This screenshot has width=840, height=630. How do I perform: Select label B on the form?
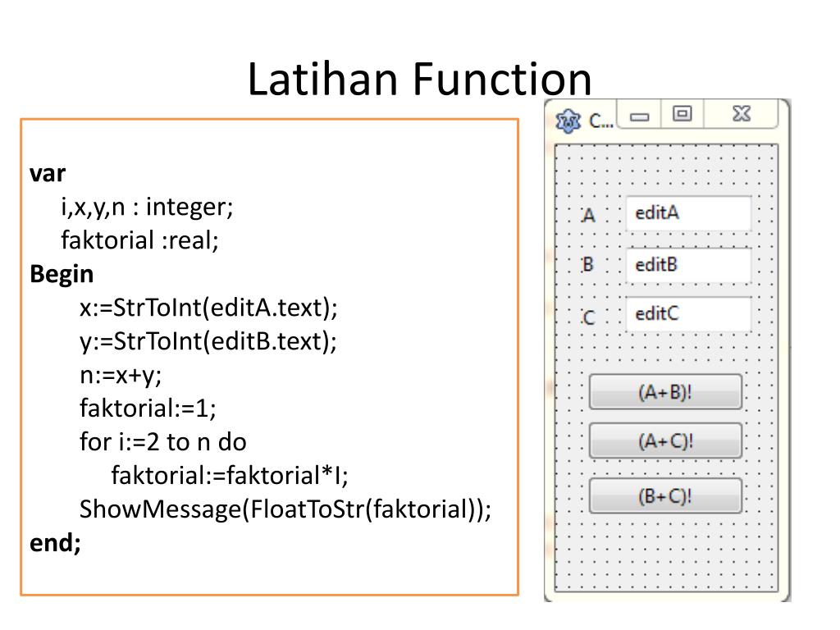tap(587, 265)
